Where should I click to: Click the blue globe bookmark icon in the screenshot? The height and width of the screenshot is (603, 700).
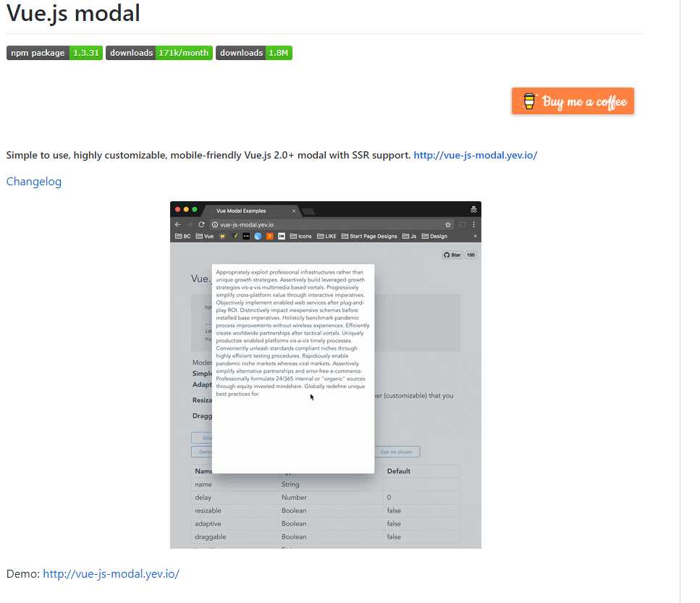point(258,236)
